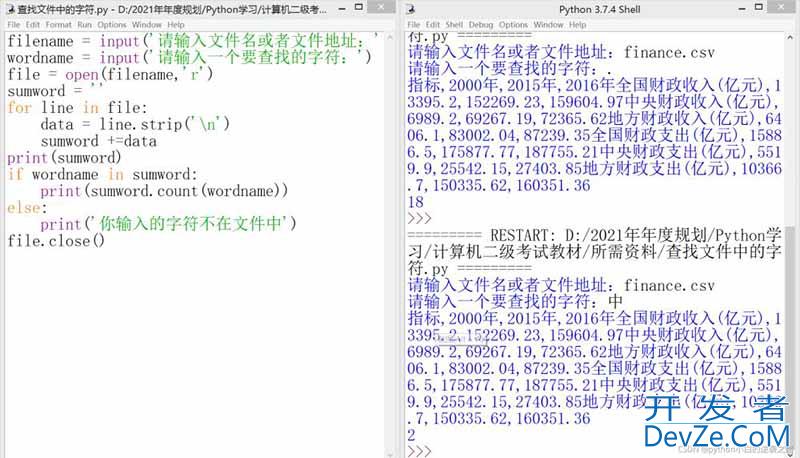Click the Python icon in the Shell title bar

[411, 9]
